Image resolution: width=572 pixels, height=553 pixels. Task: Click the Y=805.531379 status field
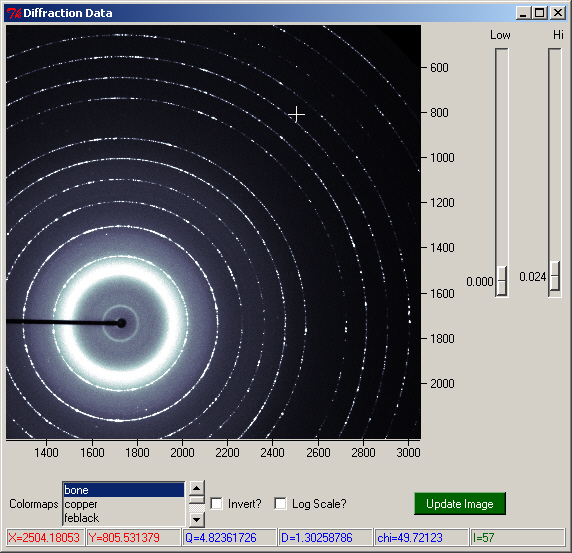click(x=133, y=538)
